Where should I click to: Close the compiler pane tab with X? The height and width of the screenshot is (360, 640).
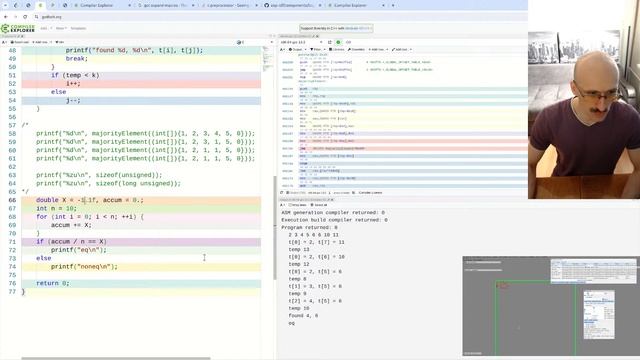click(317, 36)
